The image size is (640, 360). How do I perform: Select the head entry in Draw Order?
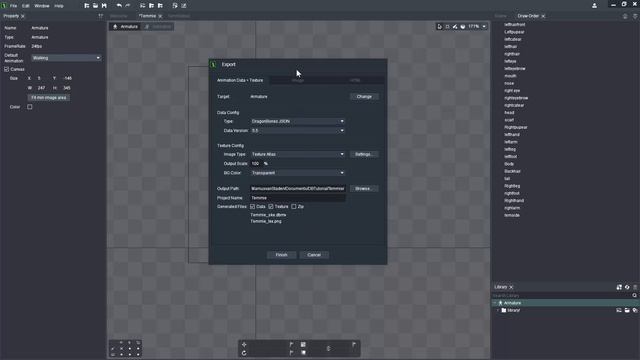click(509, 113)
